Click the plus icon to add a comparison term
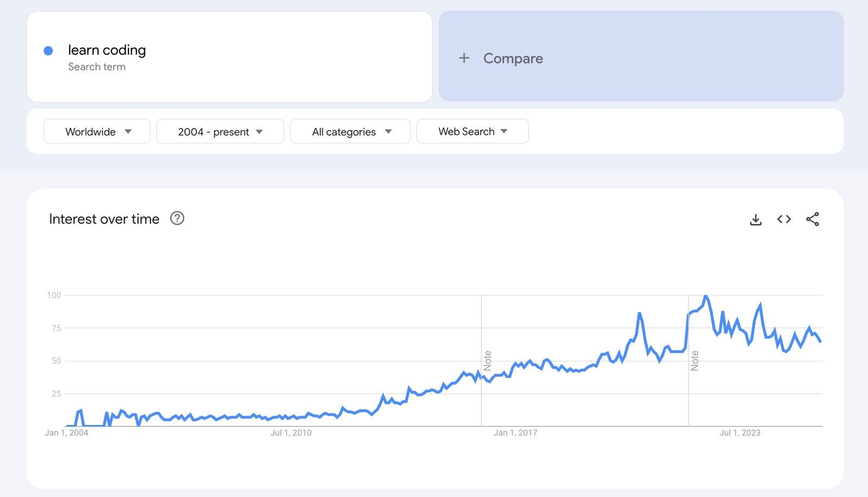 coord(464,58)
